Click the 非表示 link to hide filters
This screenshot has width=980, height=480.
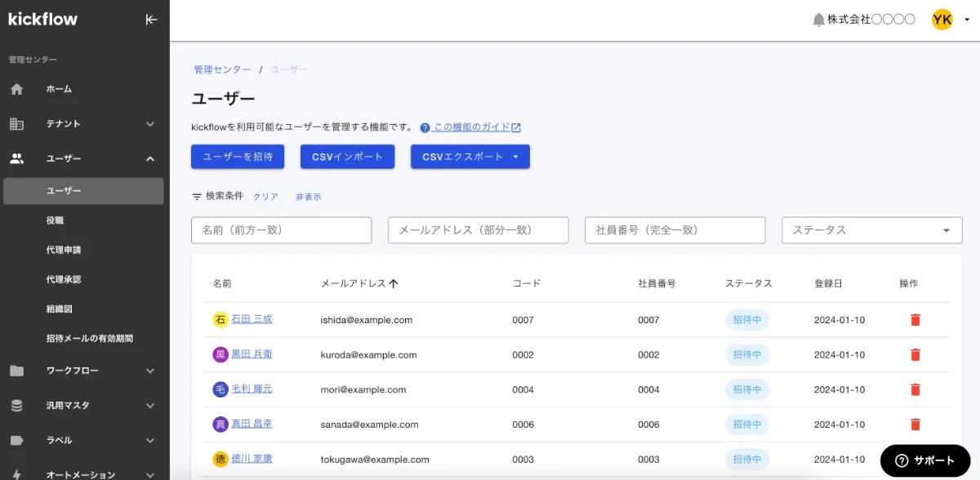click(x=309, y=197)
